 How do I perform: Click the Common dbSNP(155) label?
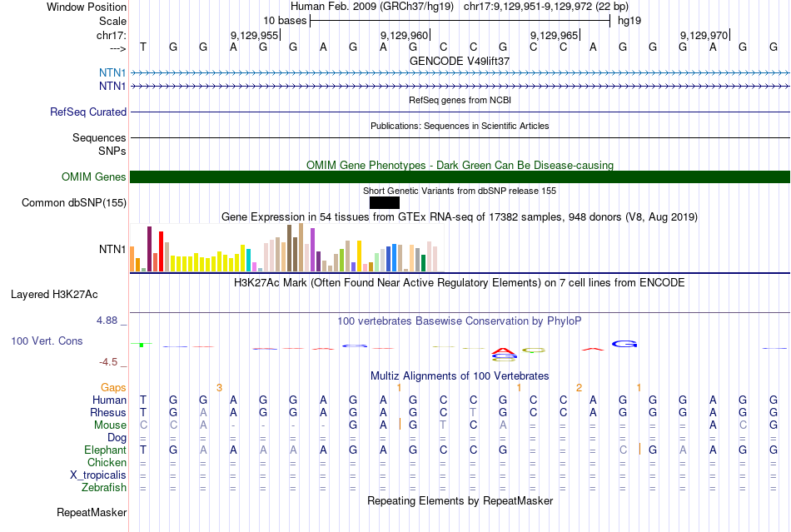(74, 202)
